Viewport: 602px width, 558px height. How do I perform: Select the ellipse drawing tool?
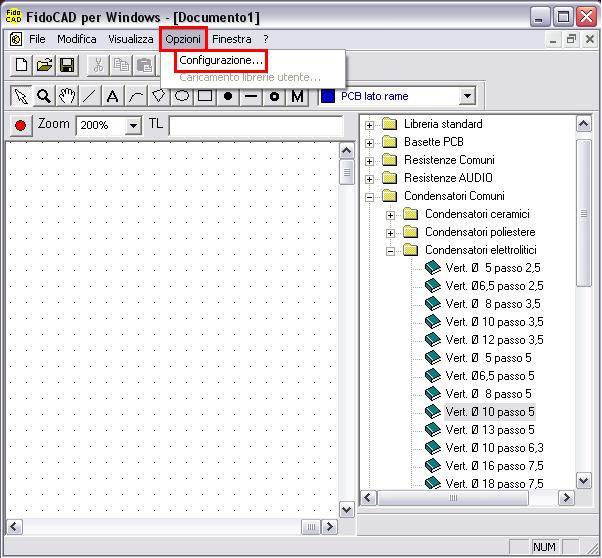pos(182,96)
